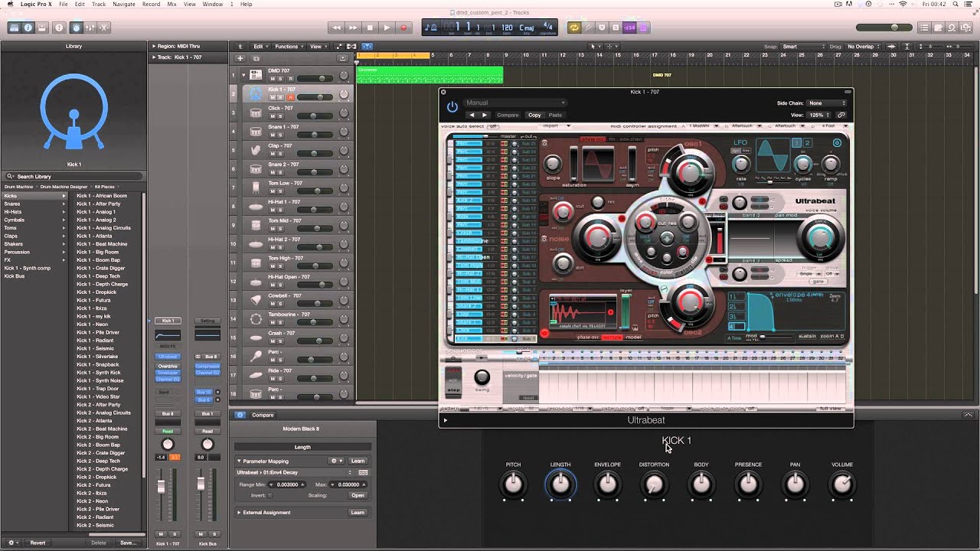Solo the Click - 707 track
Screen dimensions: 980x551
point(280,116)
